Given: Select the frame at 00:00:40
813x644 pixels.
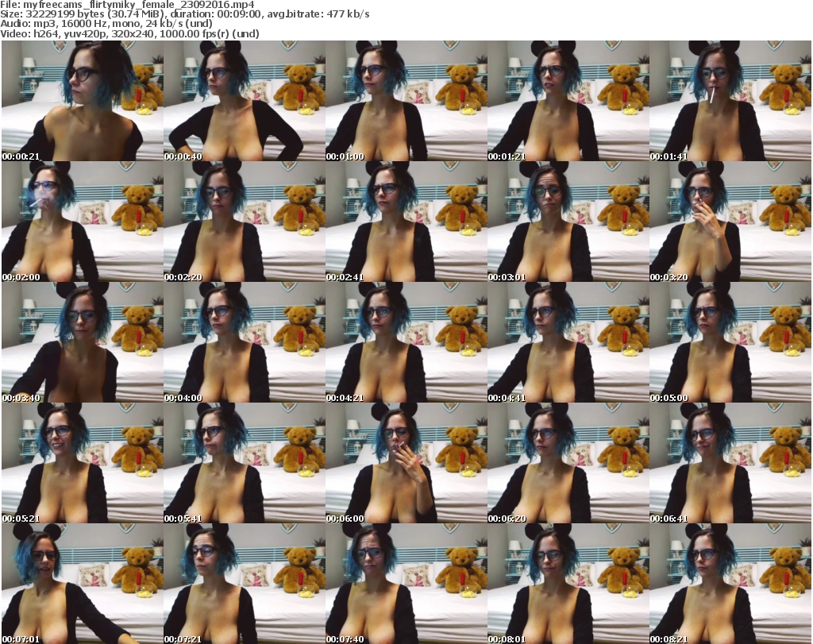Looking at the screenshot, I should click(x=245, y=101).
